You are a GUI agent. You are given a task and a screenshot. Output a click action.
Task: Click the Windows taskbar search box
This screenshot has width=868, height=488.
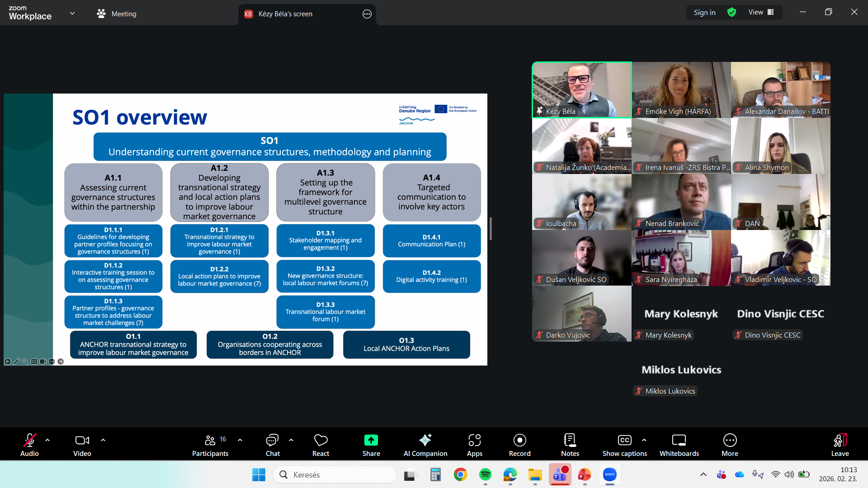(335, 474)
